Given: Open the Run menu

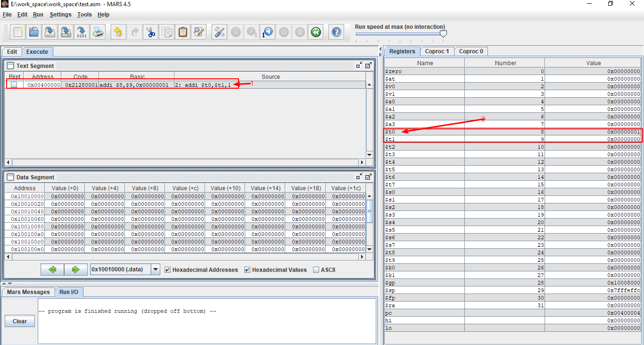Looking at the screenshot, I should tap(38, 15).
